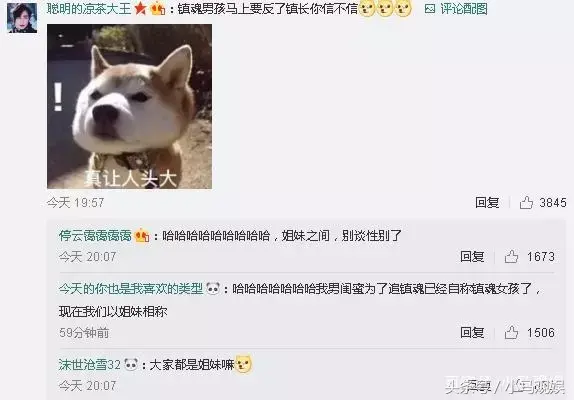Click the 评论配图 picture icon
This screenshot has height=400, width=574.
point(430,9)
